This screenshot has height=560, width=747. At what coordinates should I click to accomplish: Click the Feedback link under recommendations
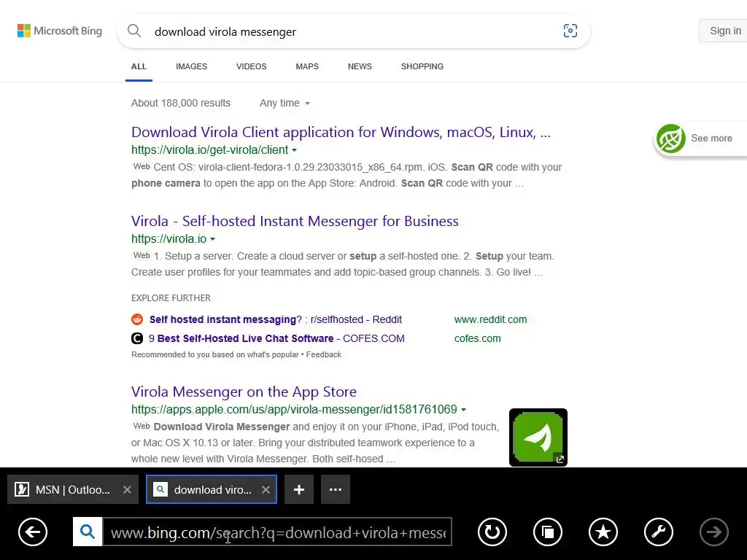[323, 355]
